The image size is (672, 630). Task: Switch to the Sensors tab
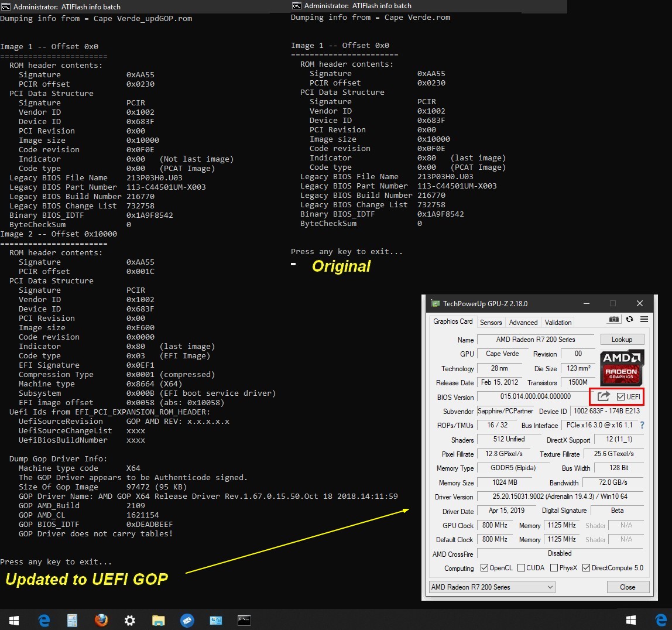491,322
